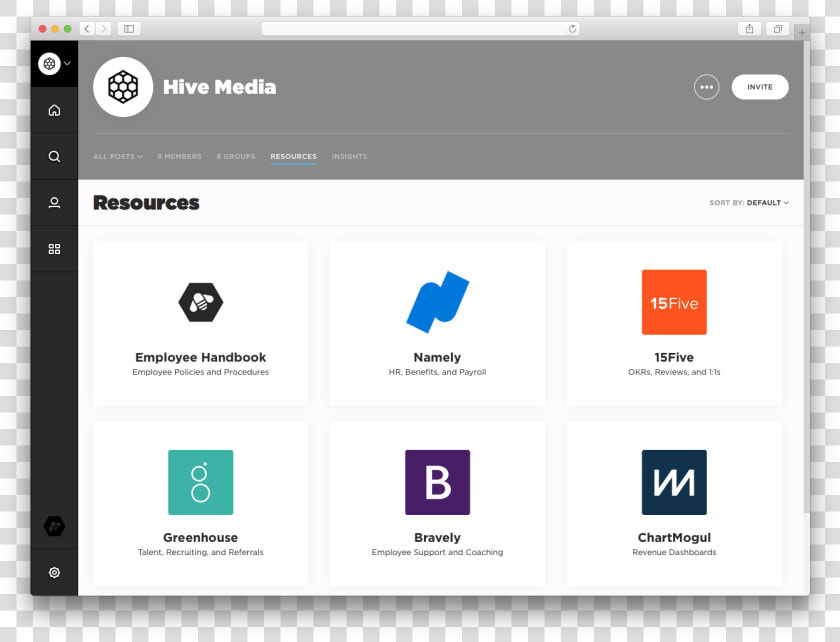Click 'Employee Support and Coaching' text
Screen dimensions: 840x642
(x=437, y=552)
